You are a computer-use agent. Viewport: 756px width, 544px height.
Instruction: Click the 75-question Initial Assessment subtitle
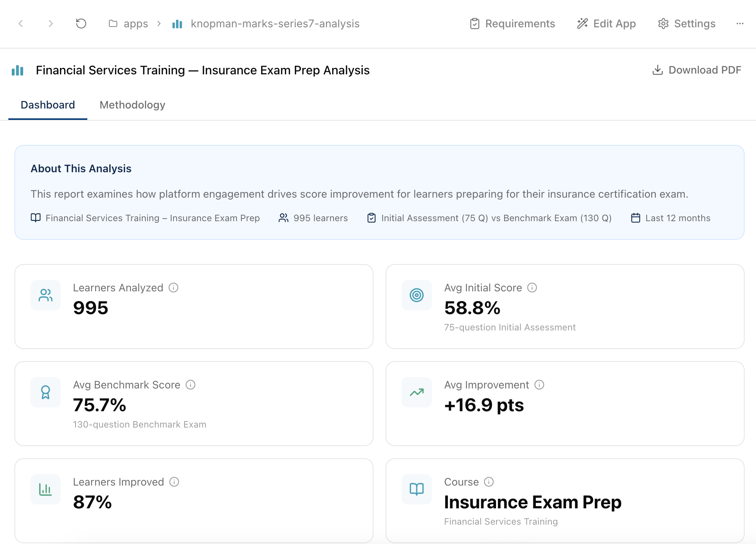point(510,327)
